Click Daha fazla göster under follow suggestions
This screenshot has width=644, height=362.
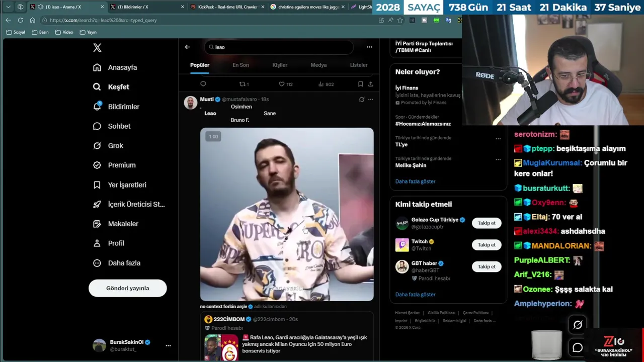[415, 295]
